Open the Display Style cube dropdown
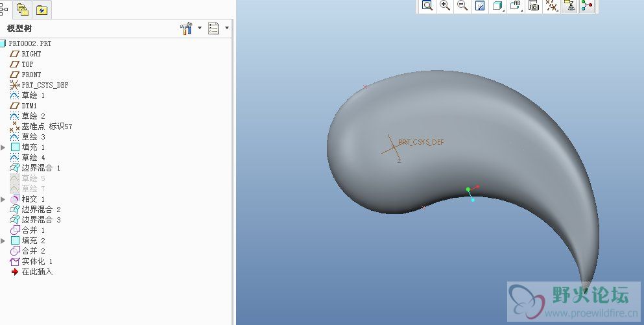Image resolution: width=644 pixels, height=325 pixels. pos(498,6)
